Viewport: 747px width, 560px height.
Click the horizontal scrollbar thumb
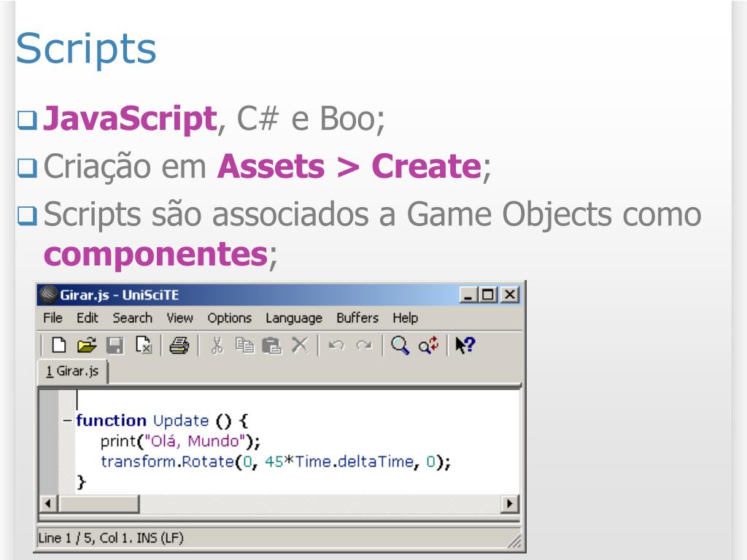tap(98, 503)
